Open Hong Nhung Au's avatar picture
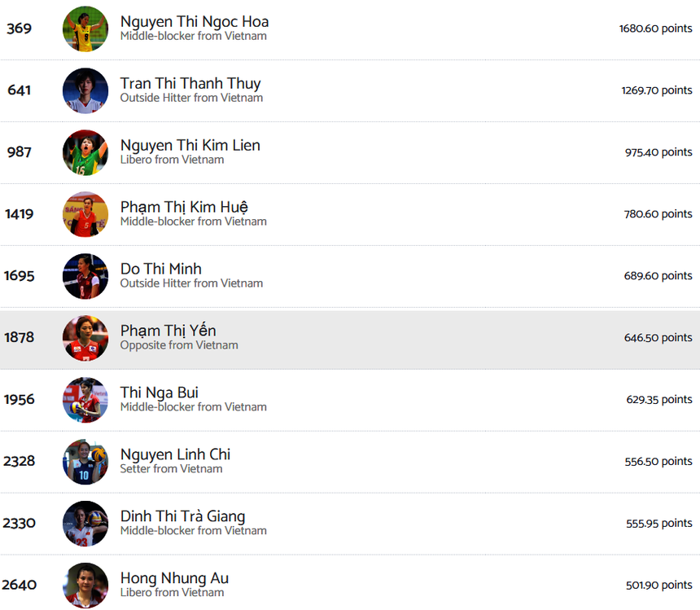Image resolution: width=700 pixels, height=610 pixels. tap(85, 585)
